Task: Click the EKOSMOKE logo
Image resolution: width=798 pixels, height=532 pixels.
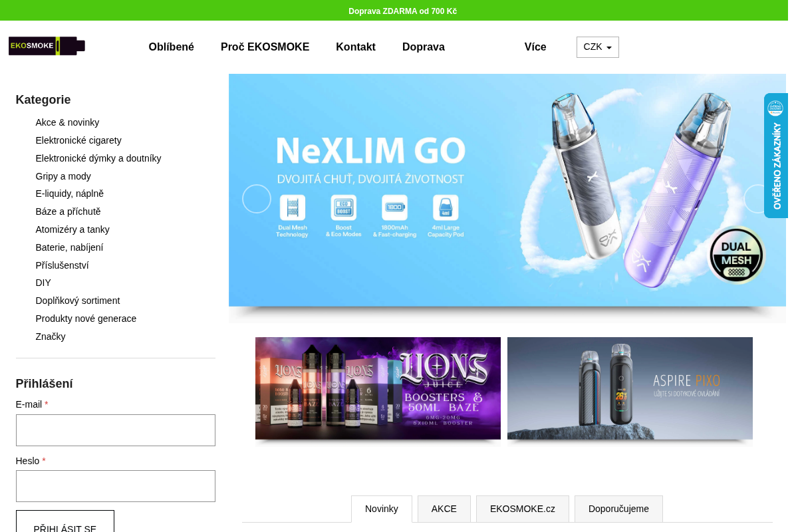Action: (47, 46)
